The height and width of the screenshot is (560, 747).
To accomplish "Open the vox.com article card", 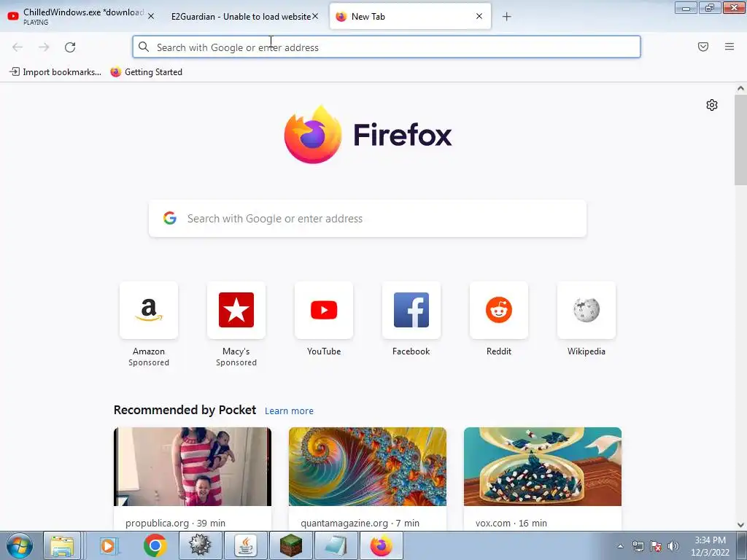I will click(x=543, y=478).
